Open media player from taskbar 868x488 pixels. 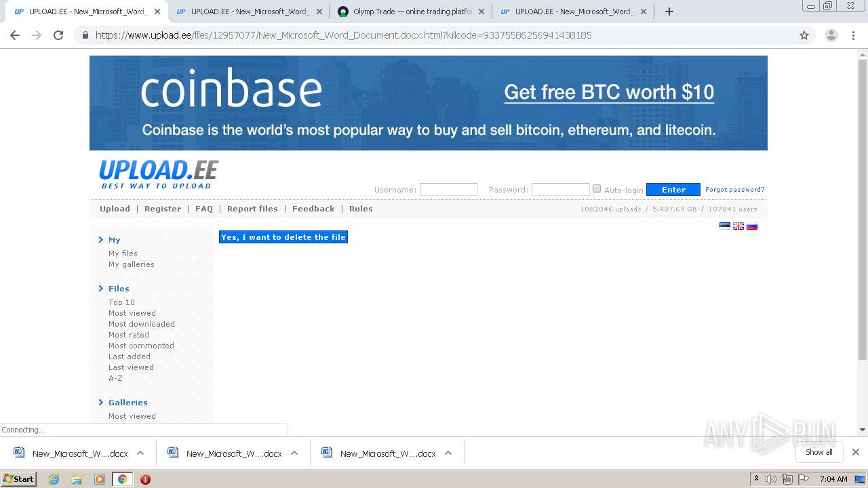pyautogui.click(x=99, y=479)
